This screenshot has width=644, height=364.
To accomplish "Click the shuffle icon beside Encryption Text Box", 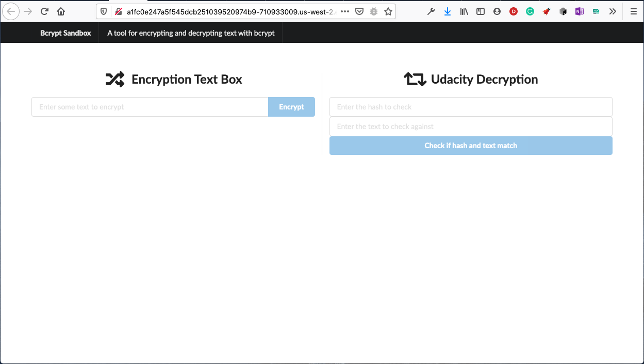I will tap(114, 80).
